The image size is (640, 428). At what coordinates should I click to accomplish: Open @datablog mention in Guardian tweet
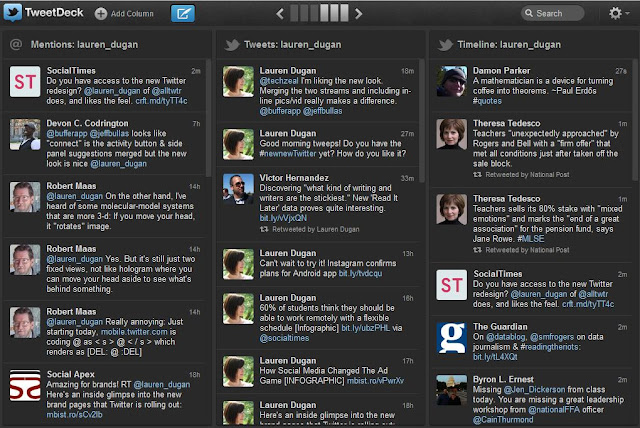tap(506, 337)
